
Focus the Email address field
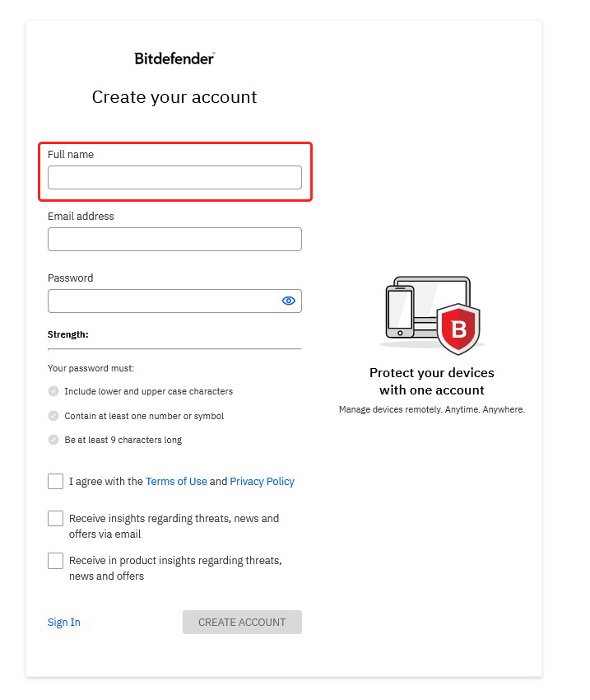click(174, 240)
